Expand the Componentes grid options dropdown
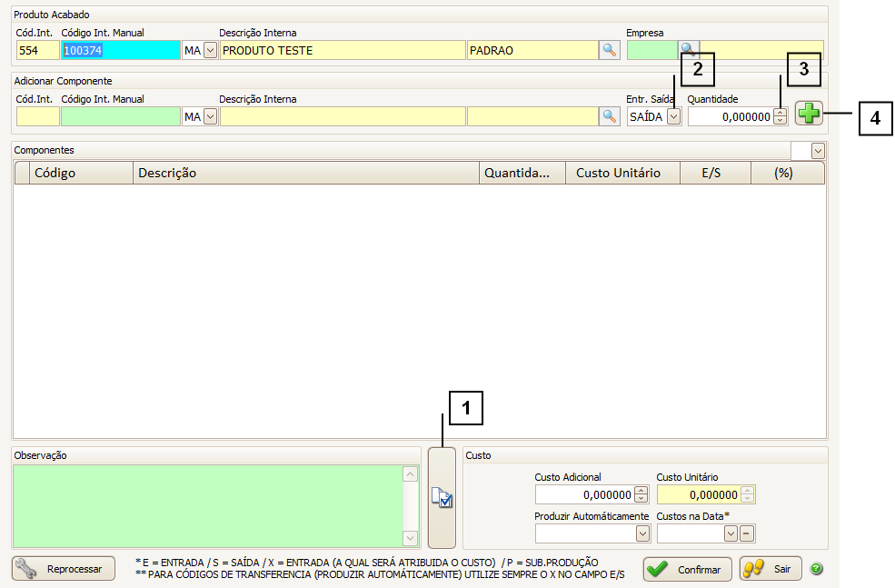 pos(818,151)
